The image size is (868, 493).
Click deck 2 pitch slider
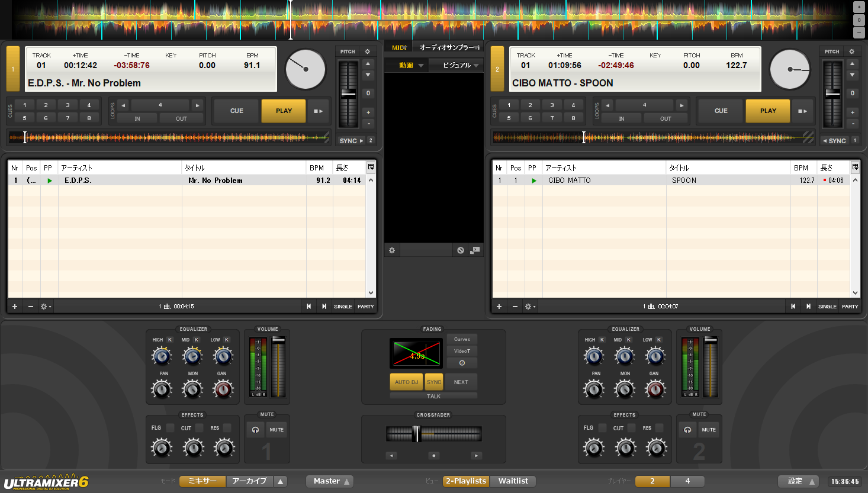click(x=833, y=94)
